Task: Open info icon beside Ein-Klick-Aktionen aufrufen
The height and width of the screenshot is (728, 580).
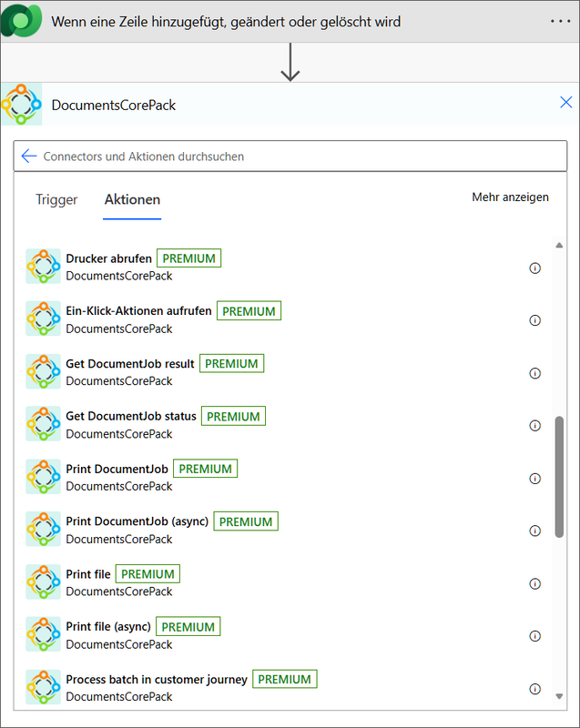Action: (x=534, y=320)
